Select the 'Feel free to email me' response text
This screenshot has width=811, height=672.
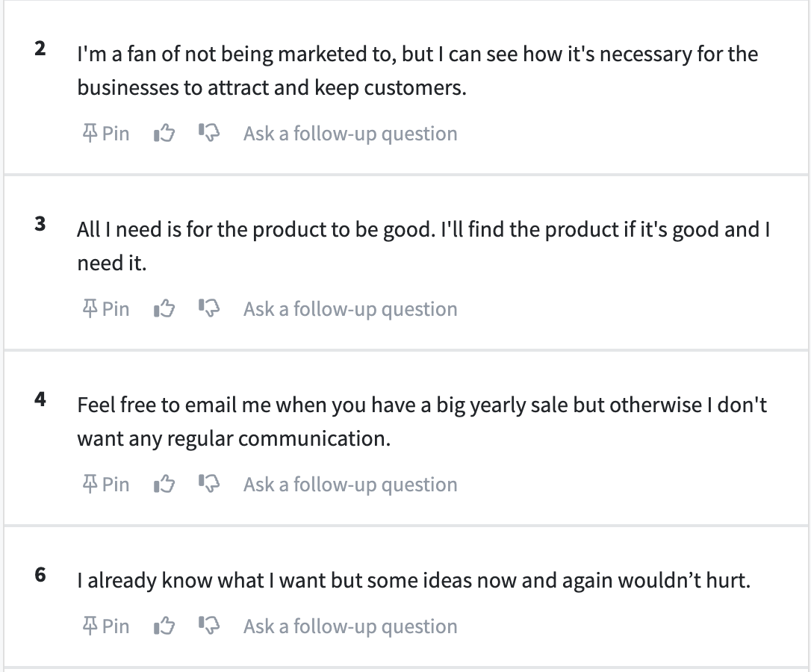pos(422,422)
